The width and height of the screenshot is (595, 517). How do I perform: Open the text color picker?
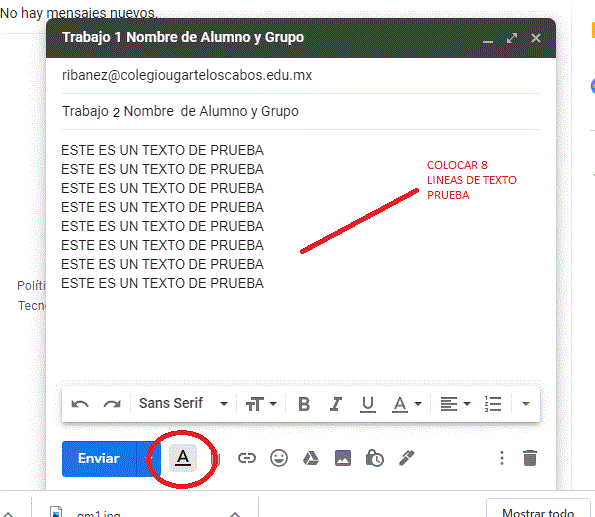(x=406, y=404)
